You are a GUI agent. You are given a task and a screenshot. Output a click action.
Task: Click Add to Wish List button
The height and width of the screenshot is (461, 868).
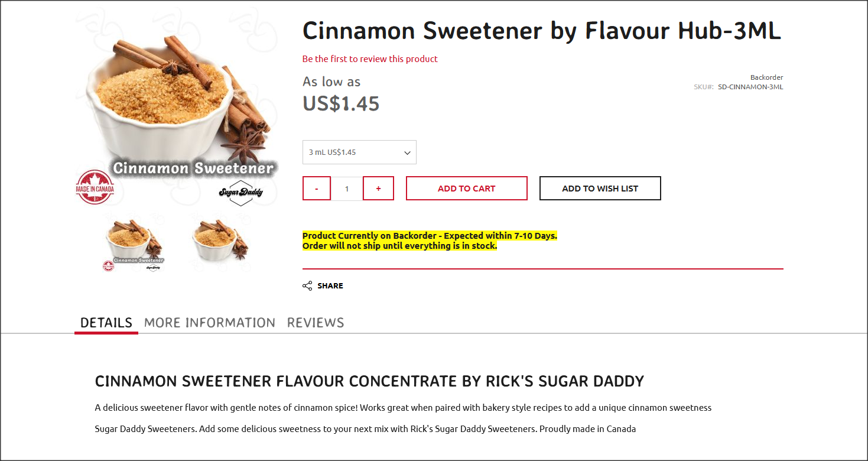(600, 189)
